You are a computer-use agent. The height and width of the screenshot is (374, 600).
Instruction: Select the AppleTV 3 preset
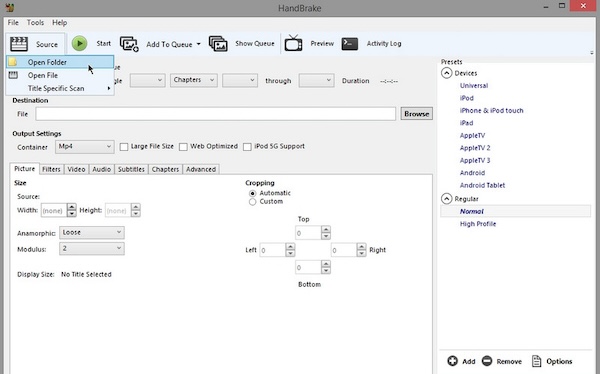point(475,160)
